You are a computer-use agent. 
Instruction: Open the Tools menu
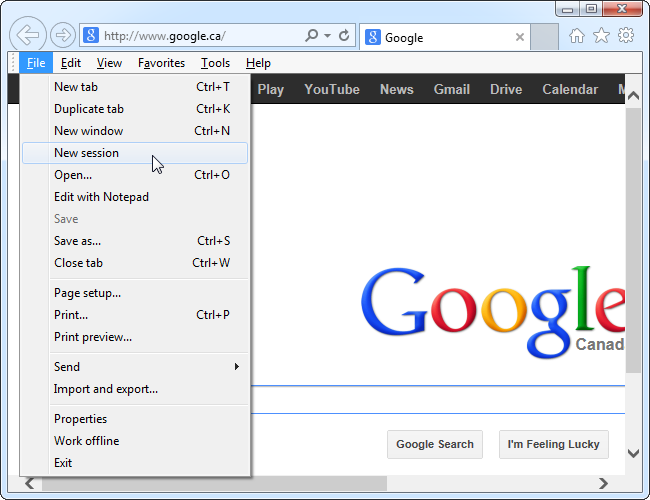coord(215,63)
